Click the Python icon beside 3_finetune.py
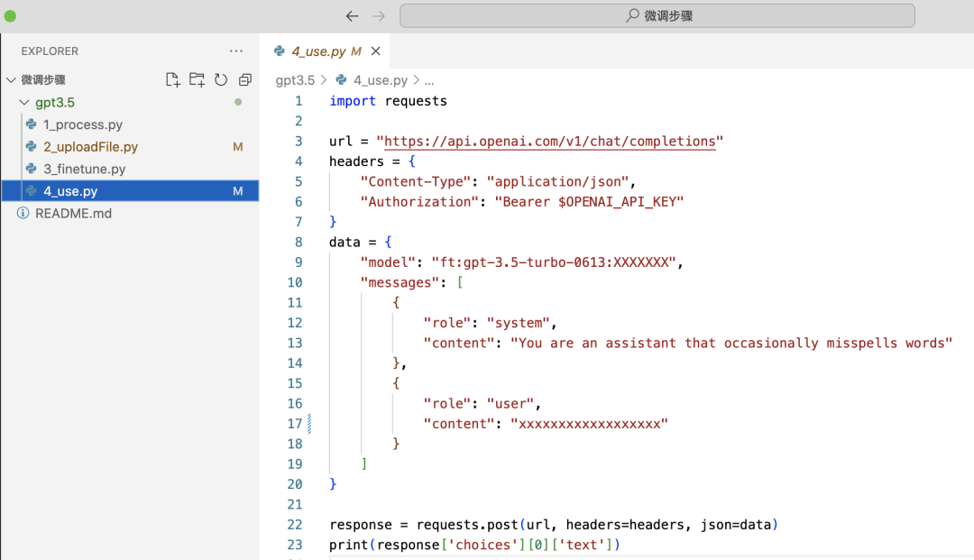Screen dimensions: 974x560 31,169
